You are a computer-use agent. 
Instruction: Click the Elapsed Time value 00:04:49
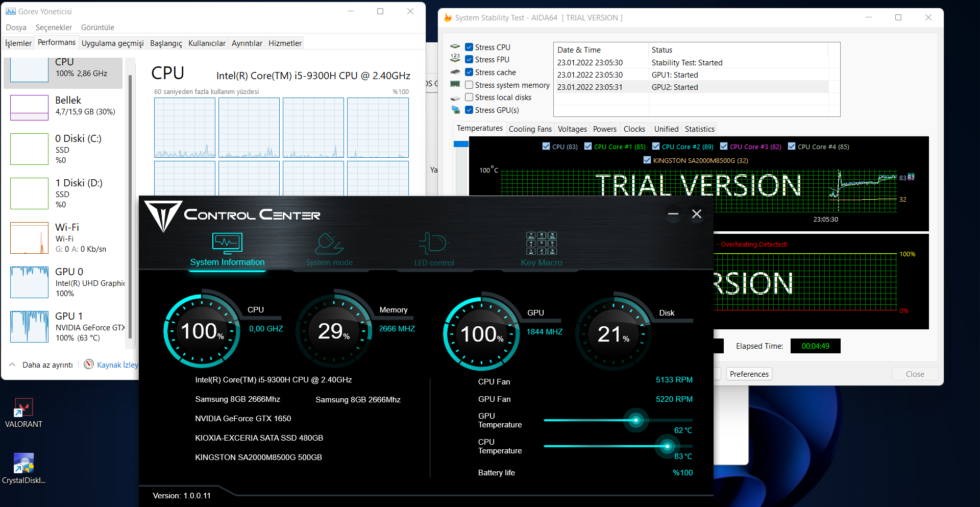point(815,346)
